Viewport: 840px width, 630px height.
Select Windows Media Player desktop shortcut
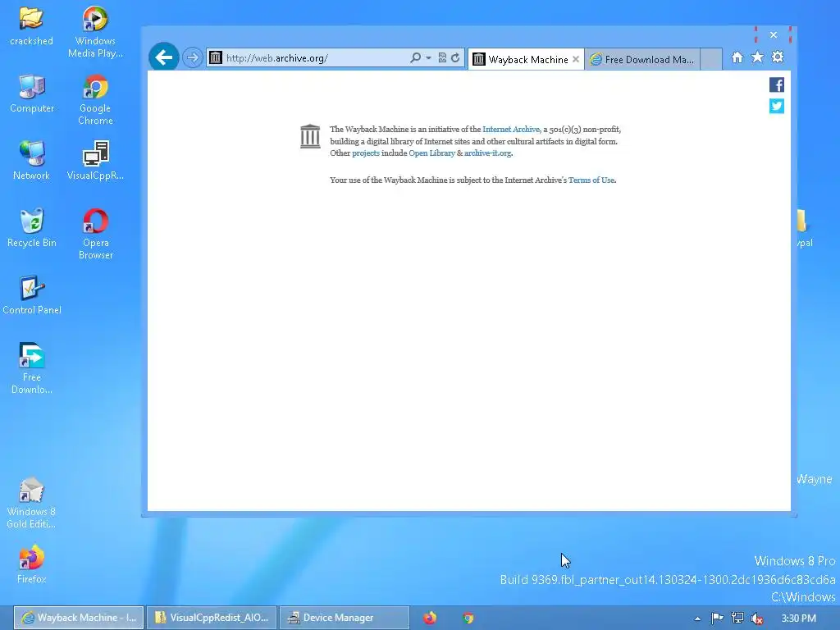click(x=95, y=32)
